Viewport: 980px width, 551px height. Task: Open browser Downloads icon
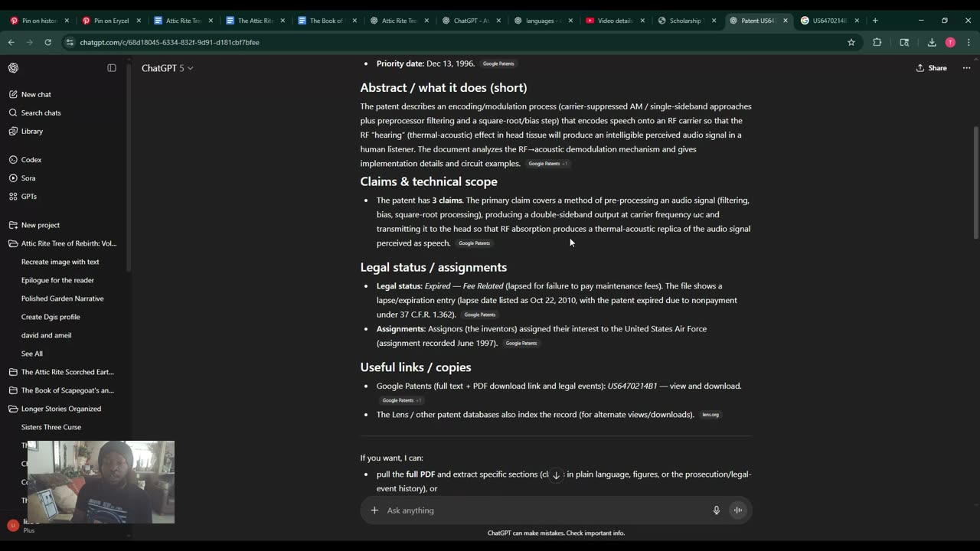coord(932,42)
